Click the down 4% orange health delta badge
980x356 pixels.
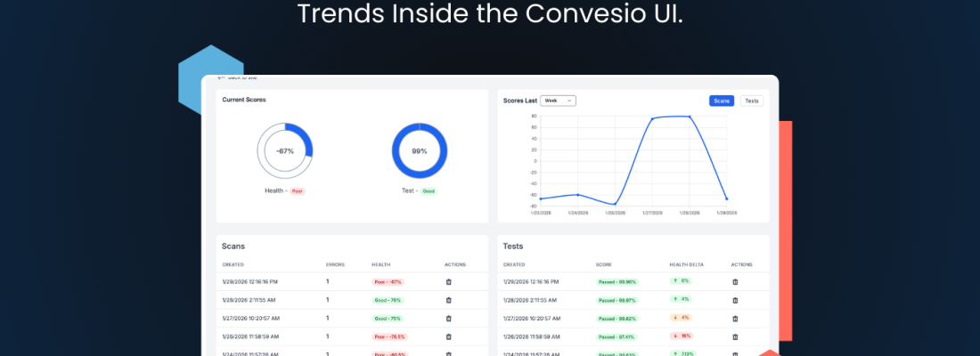[x=681, y=317]
